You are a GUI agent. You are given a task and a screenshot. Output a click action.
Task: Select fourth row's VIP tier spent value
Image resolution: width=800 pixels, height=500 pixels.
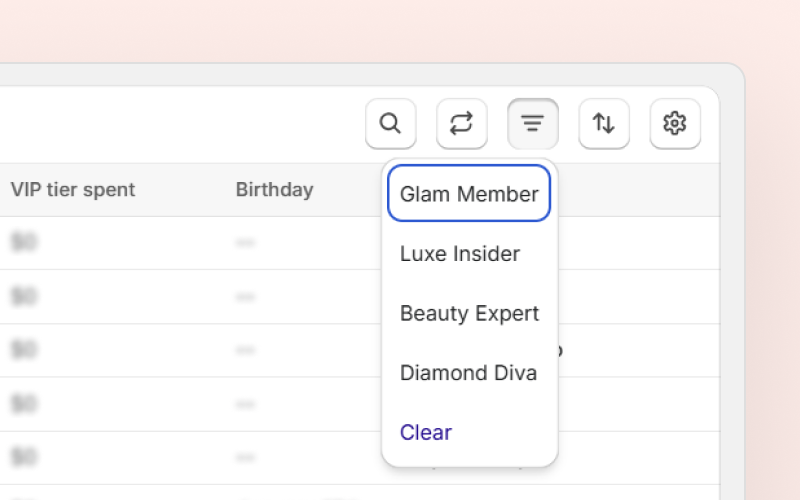click(x=24, y=404)
